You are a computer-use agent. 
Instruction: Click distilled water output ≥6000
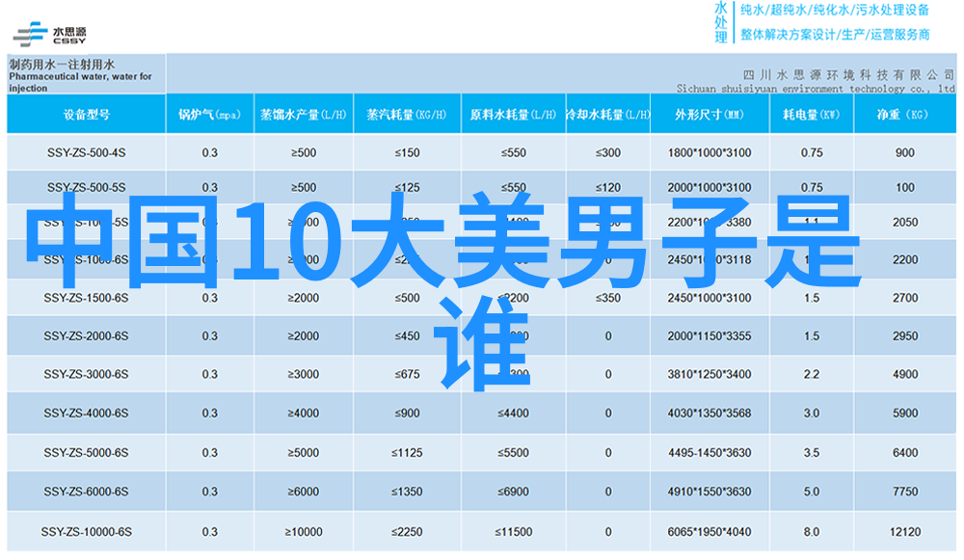pyautogui.click(x=303, y=492)
